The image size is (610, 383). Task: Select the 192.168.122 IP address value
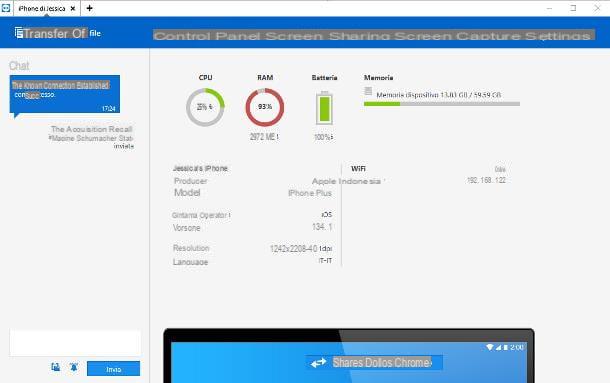pos(486,180)
